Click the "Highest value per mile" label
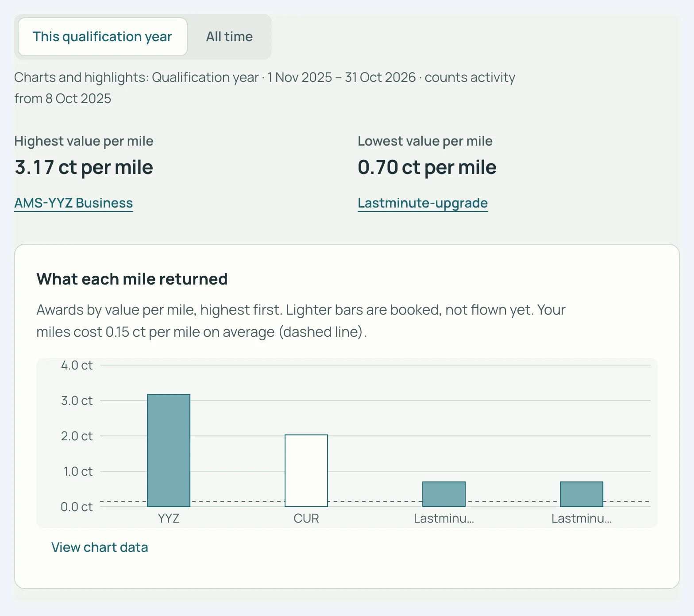694x616 pixels. tap(84, 141)
